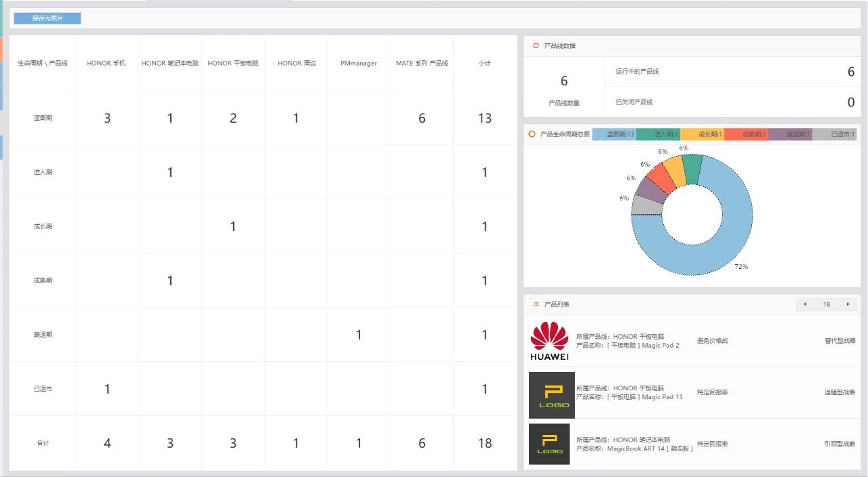
Task: Click the 衰退期 count under PMmanager
Action: (x=359, y=335)
